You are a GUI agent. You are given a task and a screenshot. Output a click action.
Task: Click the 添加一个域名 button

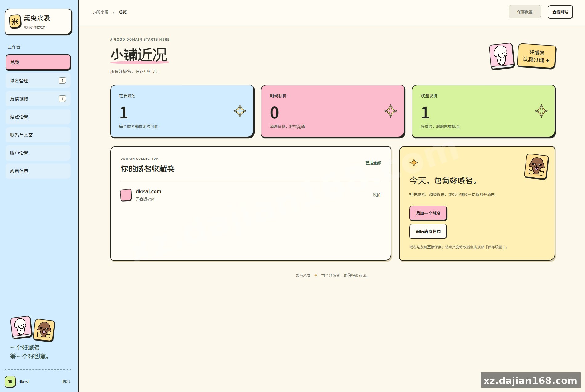point(428,213)
